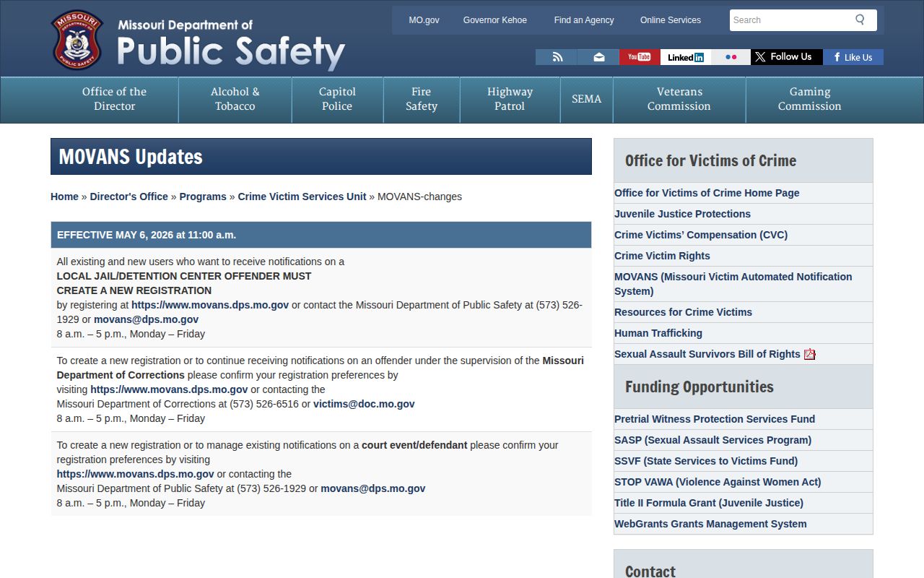Open Online Services in top bar
The width and height of the screenshot is (924, 578).
(x=671, y=20)
